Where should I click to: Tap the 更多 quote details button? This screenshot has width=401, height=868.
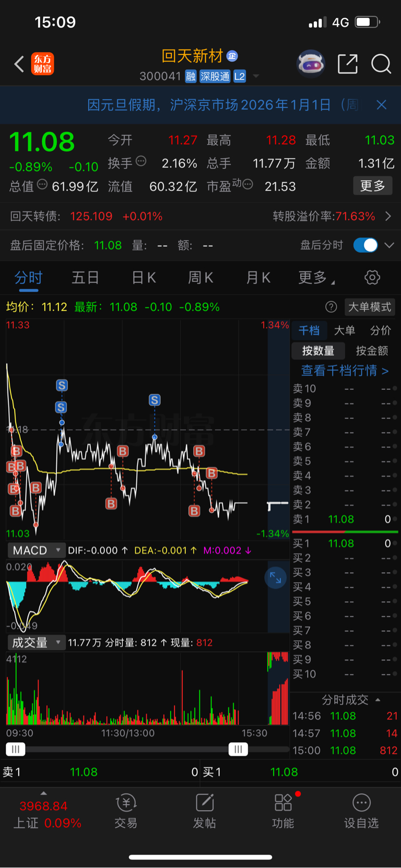click(372, 186)
